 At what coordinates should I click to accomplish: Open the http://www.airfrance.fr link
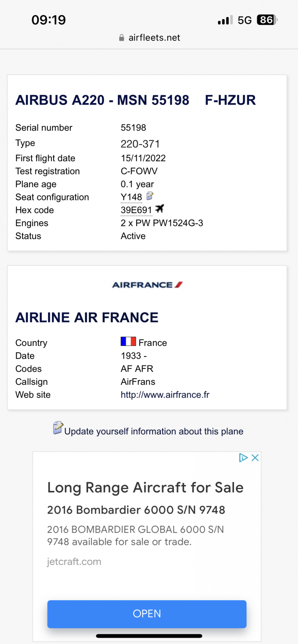point(165,395)
